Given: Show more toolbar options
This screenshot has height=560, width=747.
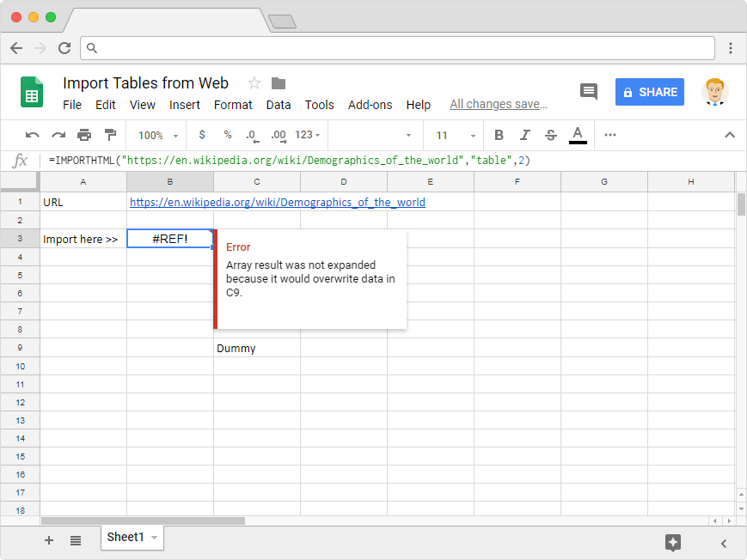Looking at the screenshot, I should tap(610, 135).
